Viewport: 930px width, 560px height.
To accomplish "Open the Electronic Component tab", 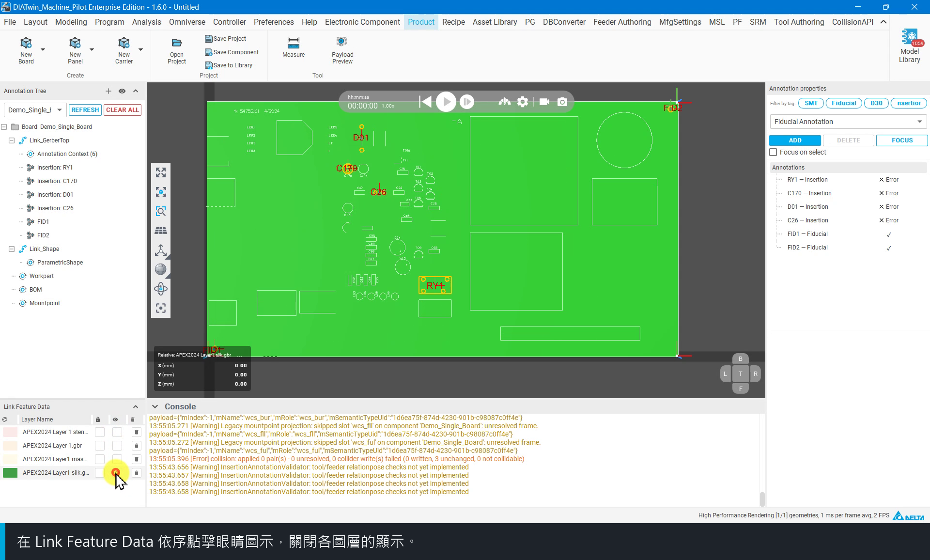I will [362, 22].
